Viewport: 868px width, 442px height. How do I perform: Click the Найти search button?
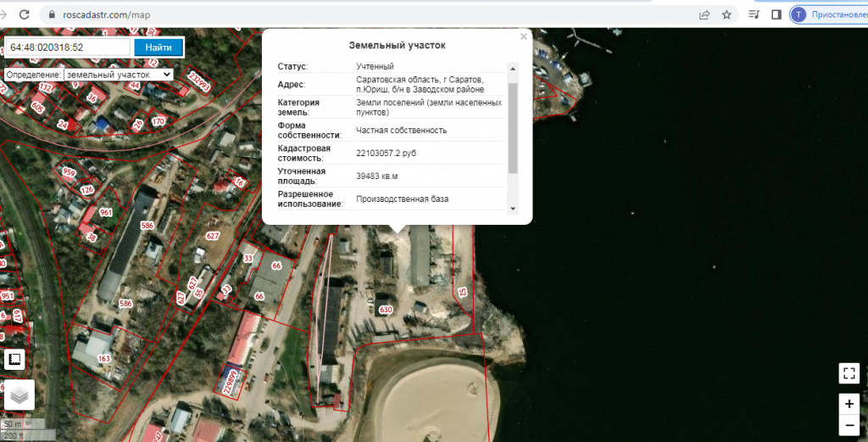point(159,48)
